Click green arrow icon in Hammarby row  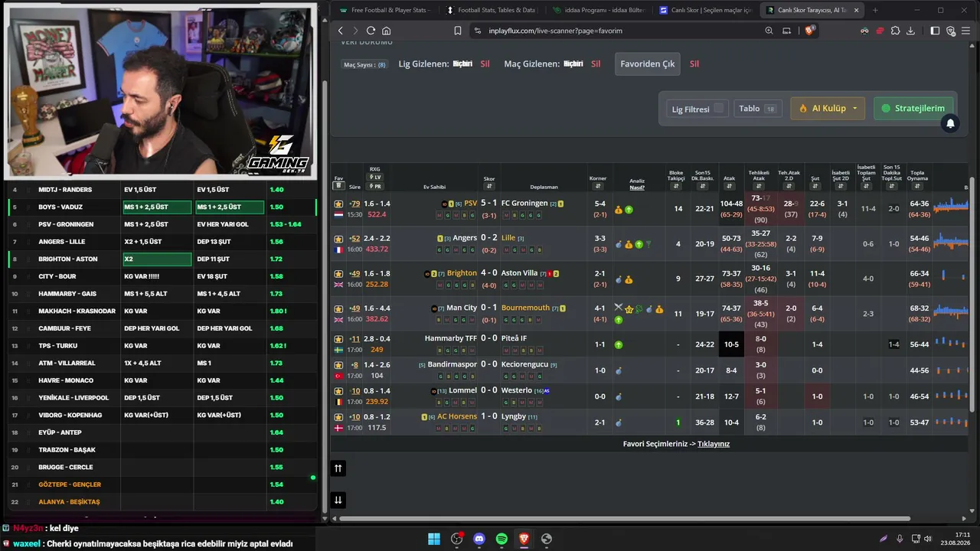(x=619, y=344)
